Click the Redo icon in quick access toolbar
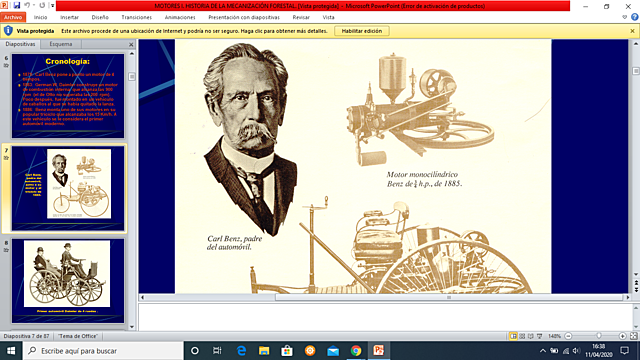Screen dimensions: 640x360 click(x=42, y=5)
